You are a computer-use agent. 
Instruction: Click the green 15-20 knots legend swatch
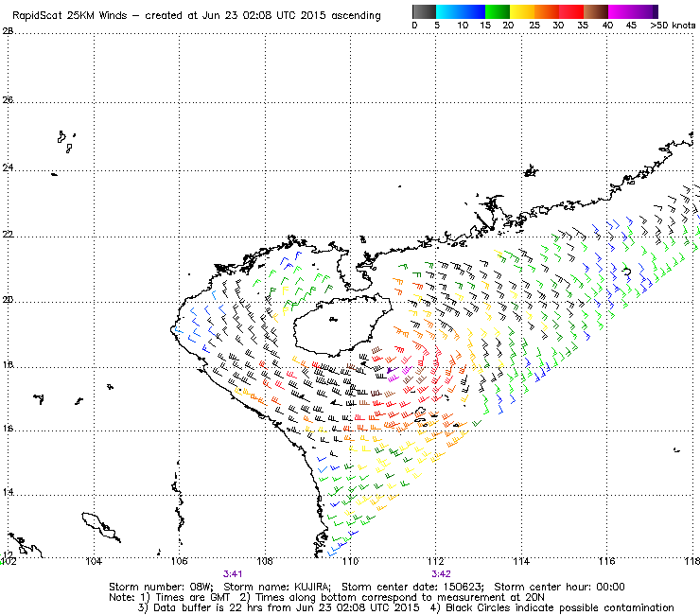click(498, 11)
